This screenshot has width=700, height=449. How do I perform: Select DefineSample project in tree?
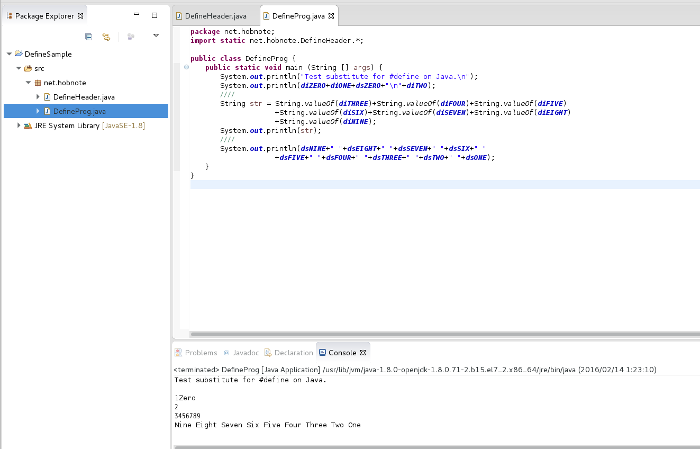48,54
